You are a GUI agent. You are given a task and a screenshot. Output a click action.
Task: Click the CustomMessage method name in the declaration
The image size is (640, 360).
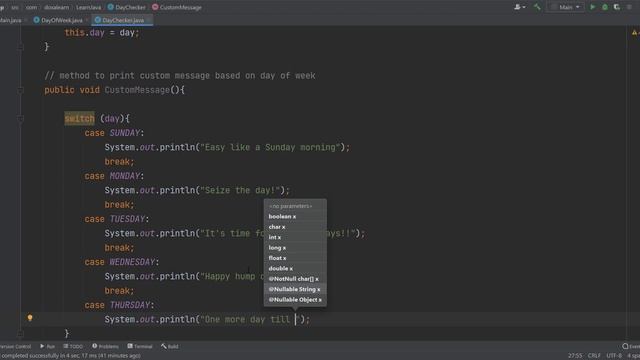pos(137,90)
